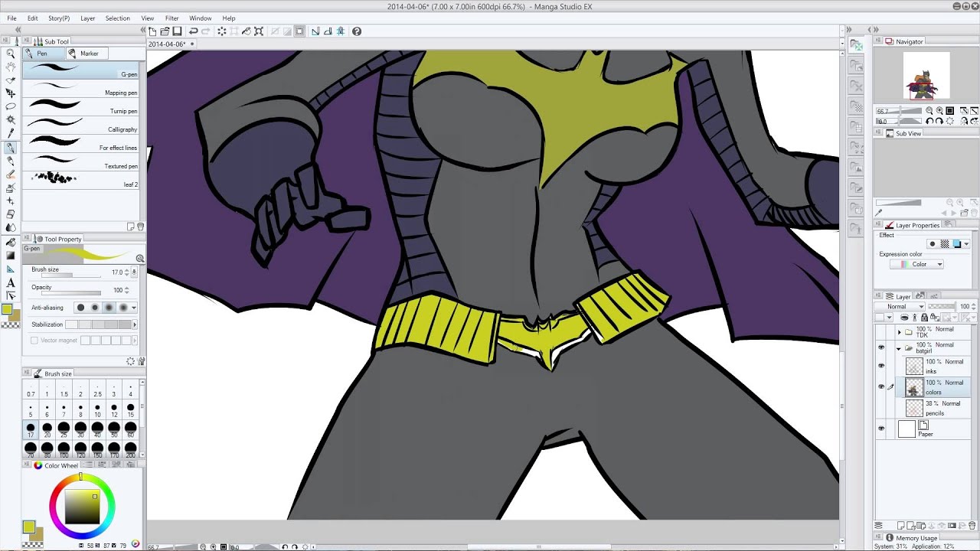
Task: Click the Undo arrow in toolbar
Action: 194,31
